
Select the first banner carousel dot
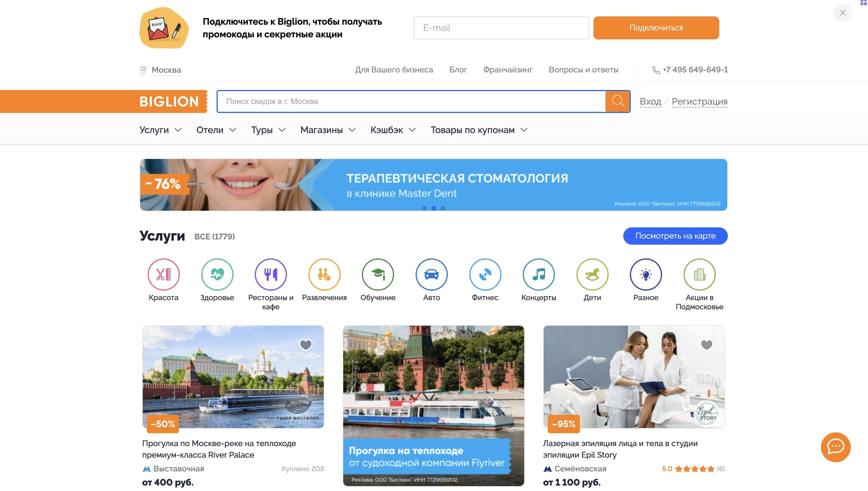tap(424, 208)
